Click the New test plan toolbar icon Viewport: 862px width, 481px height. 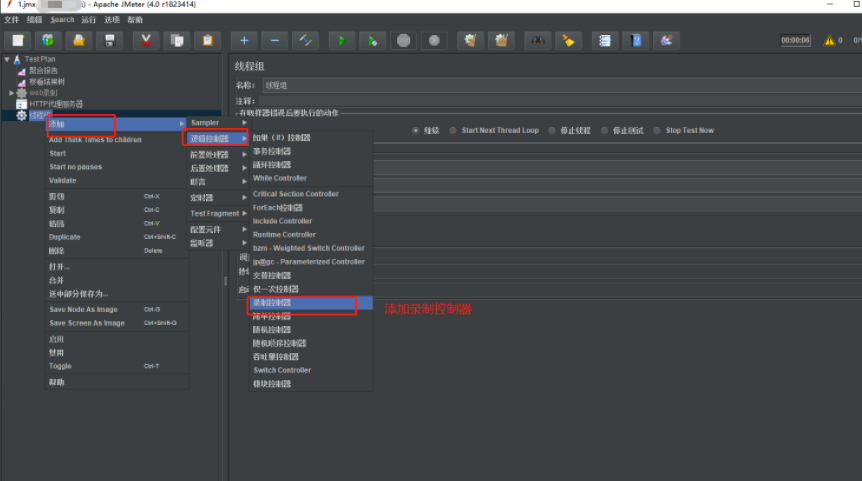18,41
